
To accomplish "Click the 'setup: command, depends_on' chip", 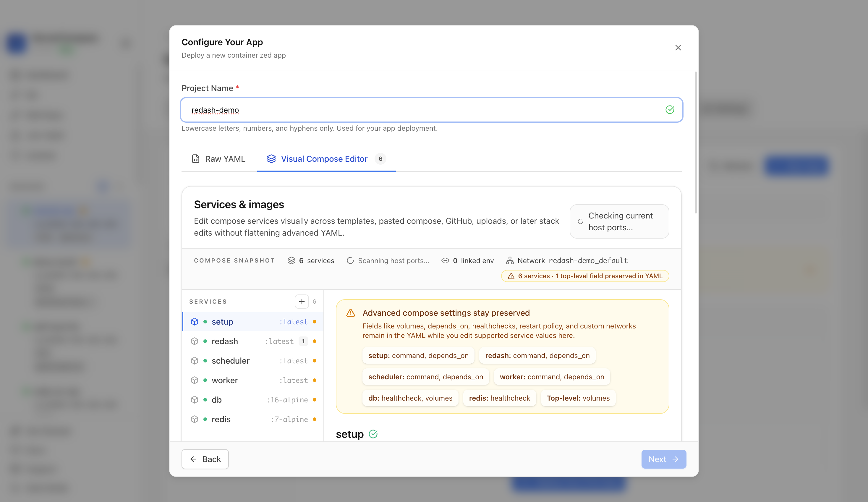I will pyautogui.click(x=418, y=356).
